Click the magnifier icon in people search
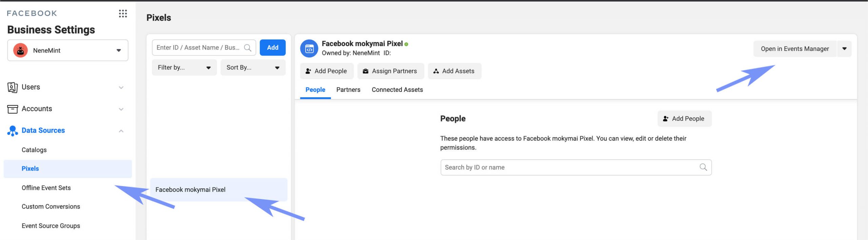 coord(703,167)
